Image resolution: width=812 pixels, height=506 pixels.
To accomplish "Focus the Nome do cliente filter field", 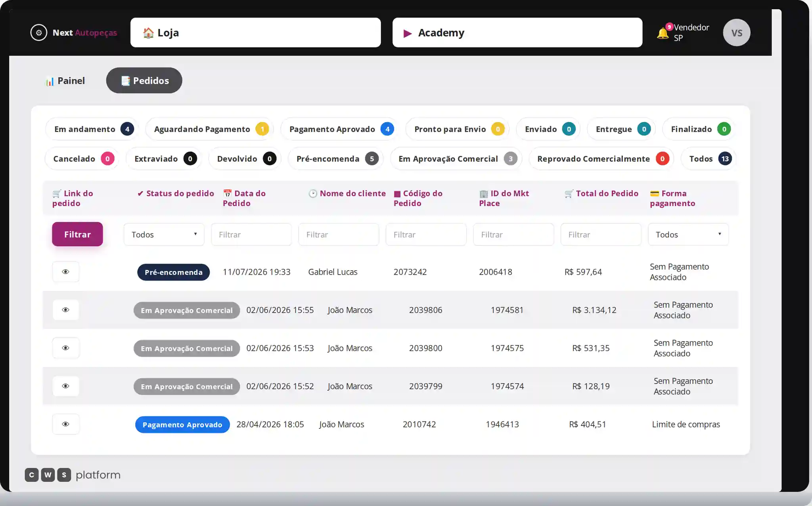I will click(x=339, y=235).
